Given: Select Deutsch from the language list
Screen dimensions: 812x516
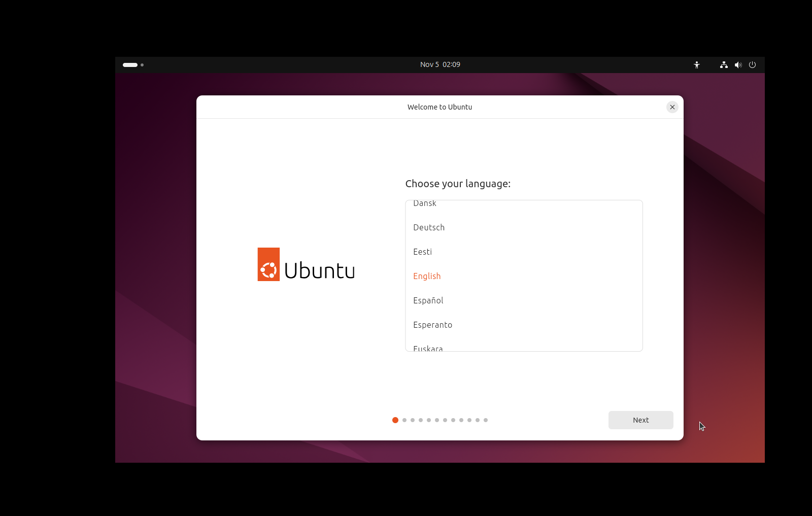Looking at the screenshot, I should pos(524,227).
